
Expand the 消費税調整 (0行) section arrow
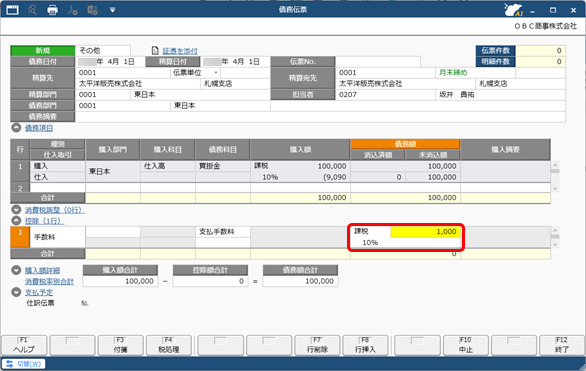(16, 210)
